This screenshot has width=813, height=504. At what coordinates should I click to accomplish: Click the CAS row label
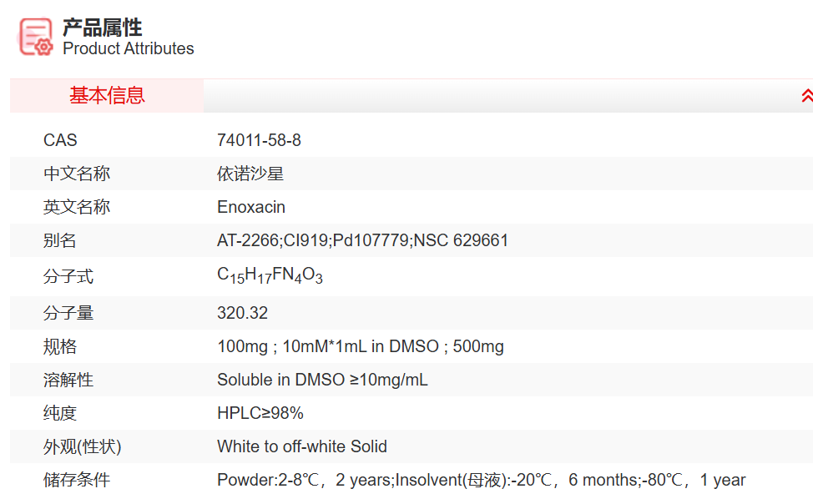click(60, 140)
